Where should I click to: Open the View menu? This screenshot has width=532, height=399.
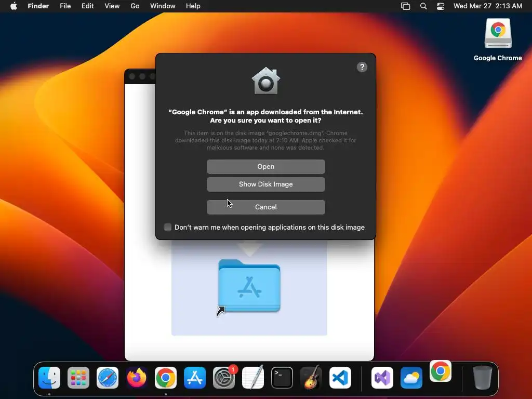coord(112,6)
